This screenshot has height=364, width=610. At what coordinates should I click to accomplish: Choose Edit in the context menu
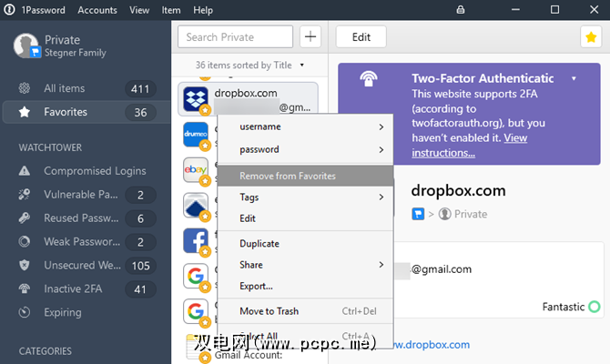(x=305, y=218)
